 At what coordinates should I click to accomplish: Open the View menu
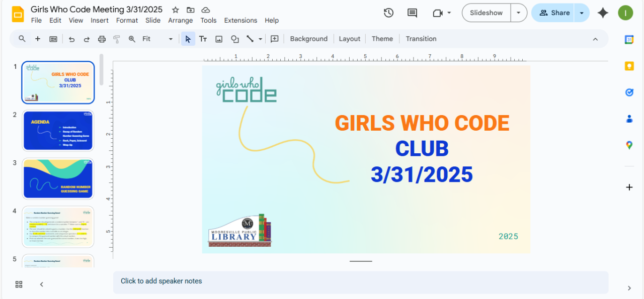coord(76,21)
